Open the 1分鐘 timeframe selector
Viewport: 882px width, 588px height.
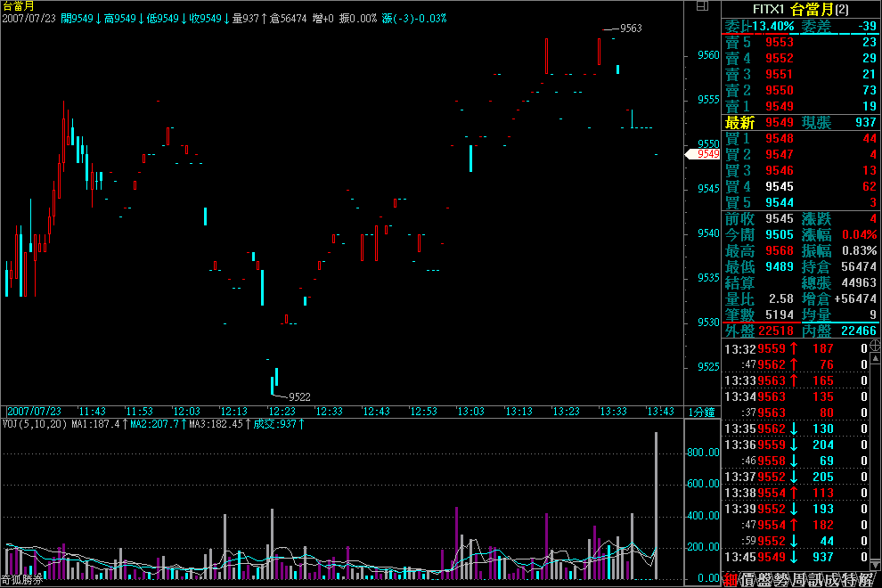[x=701, y=412]
